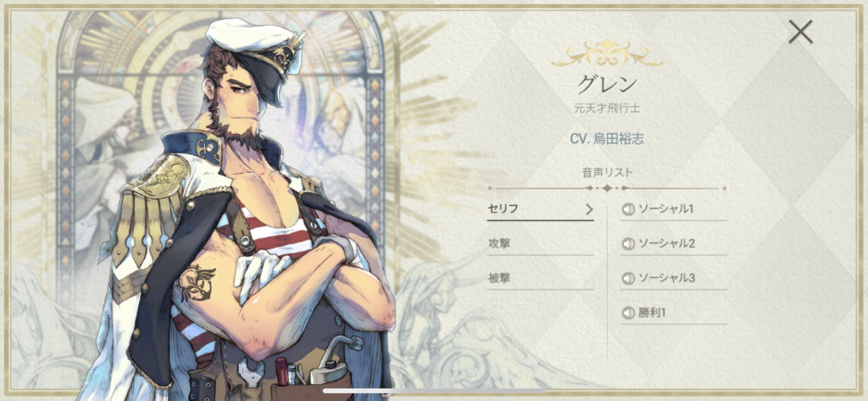Choose the 勝利1 victory voice line
The height and width of the screenshot is (401, 868).
[651, 313]
